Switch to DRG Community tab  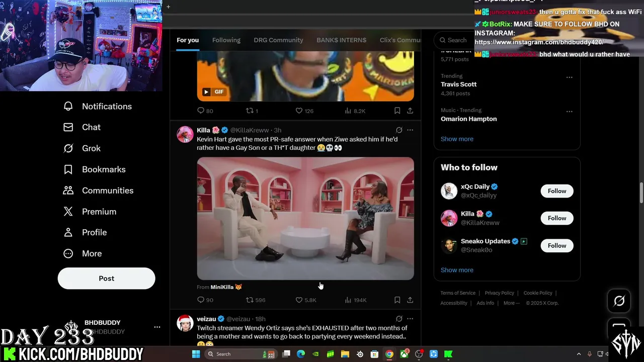click(278, 40)
